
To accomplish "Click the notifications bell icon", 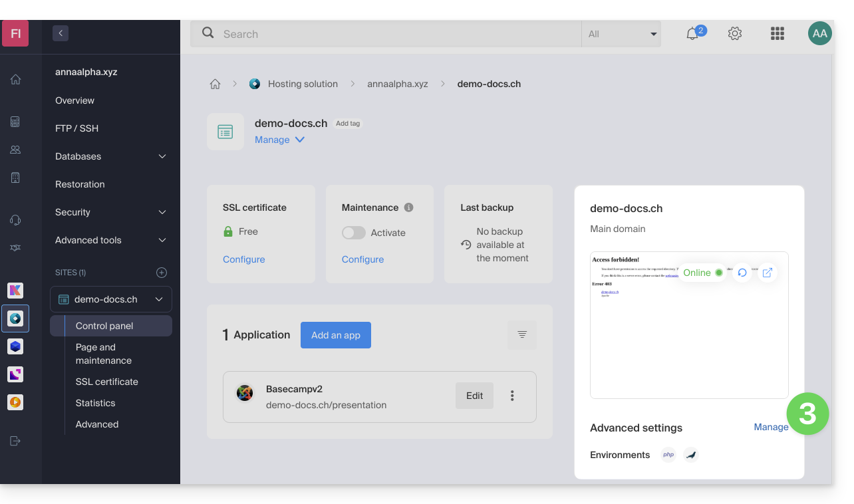I will pos(692,34).
